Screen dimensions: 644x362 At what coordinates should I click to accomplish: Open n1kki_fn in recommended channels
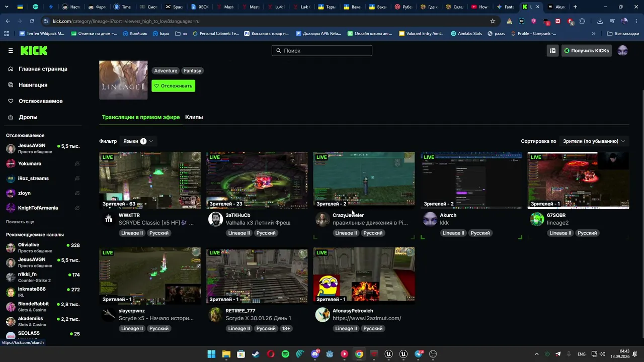tap(43, 277)
